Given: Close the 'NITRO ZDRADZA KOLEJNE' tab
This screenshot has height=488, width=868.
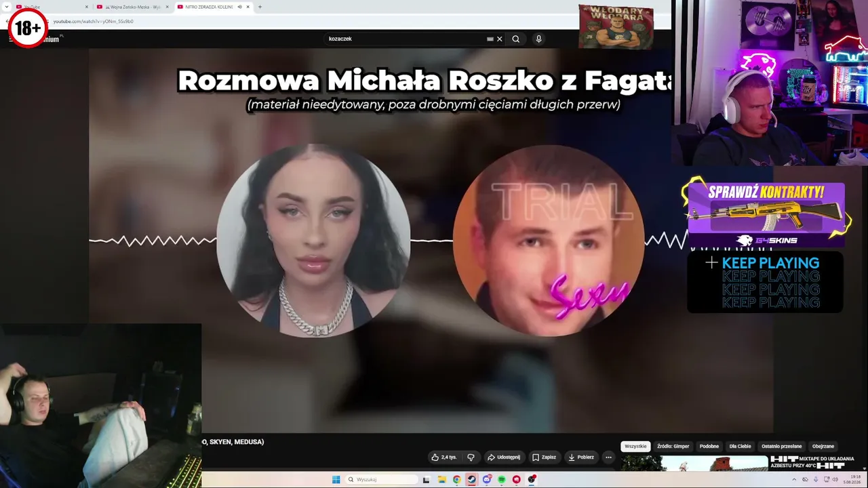Looking at the screenshot, I should point(248,7).
